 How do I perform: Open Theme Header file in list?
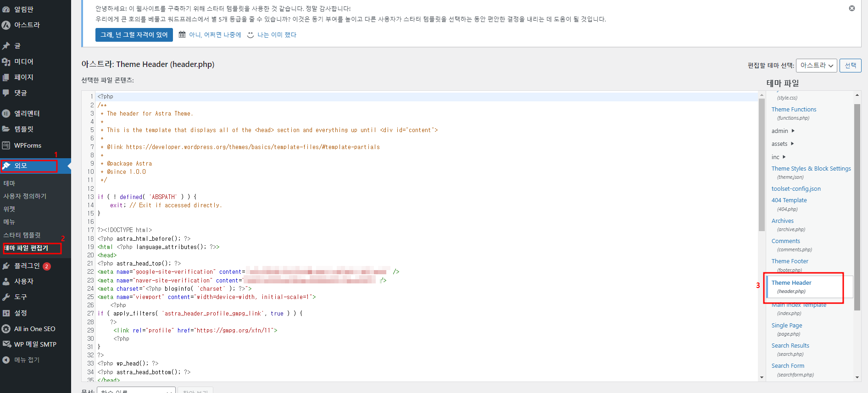pyautogui.click(x=791, y=283)
